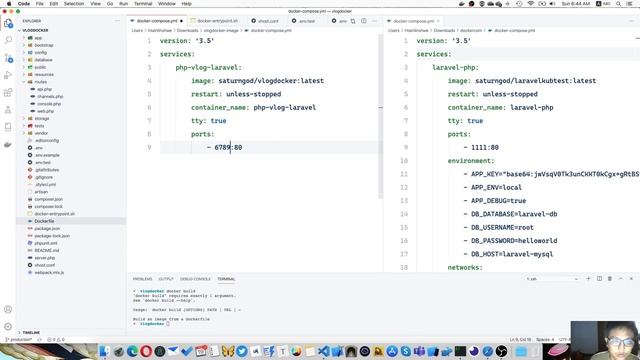Switch to the Debug Console tab
Viewport: 640px width, 360px height.
tap(196, 279)
